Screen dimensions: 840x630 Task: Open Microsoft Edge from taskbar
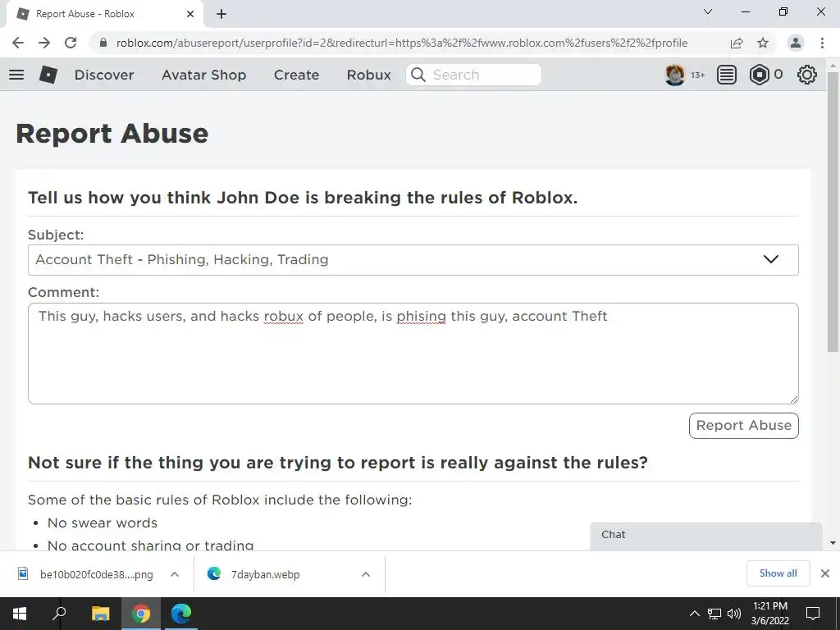[x=181, y=614]
